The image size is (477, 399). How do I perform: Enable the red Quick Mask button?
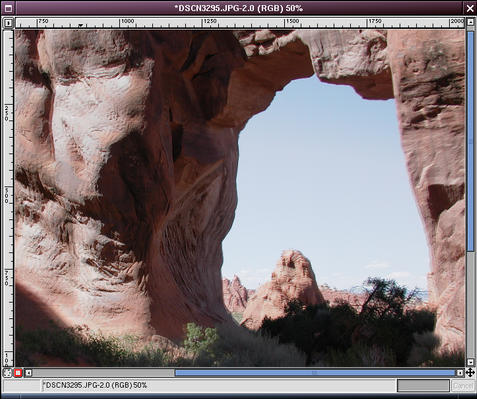pyautogui.click(x=18, y=373)
